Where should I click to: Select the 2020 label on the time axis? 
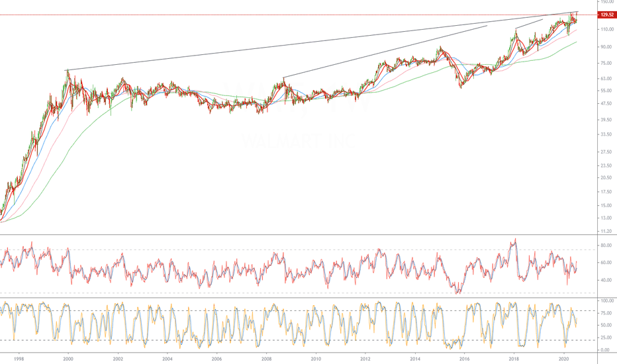[564, 359]
